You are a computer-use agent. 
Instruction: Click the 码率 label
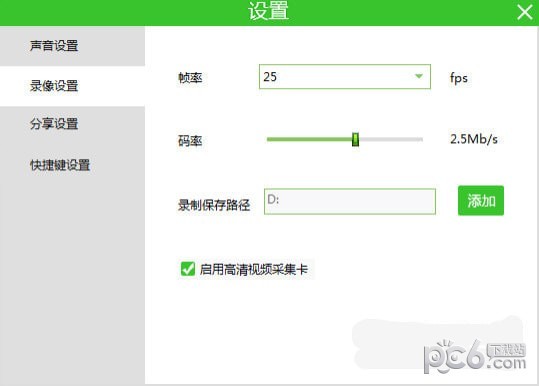tap(190, 141)
